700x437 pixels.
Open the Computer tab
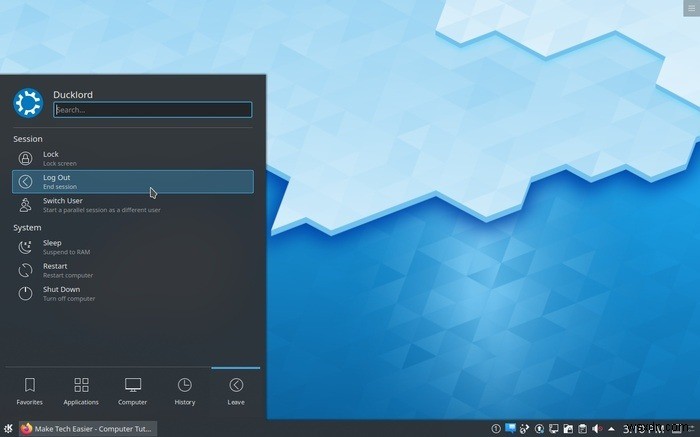click(133, 391)
